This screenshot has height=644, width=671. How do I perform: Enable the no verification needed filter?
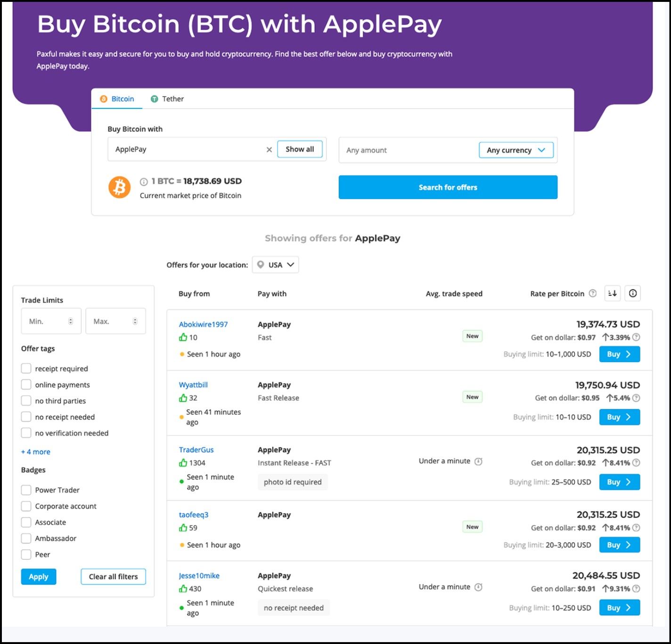pyautogui.click(x=26, y=433)
